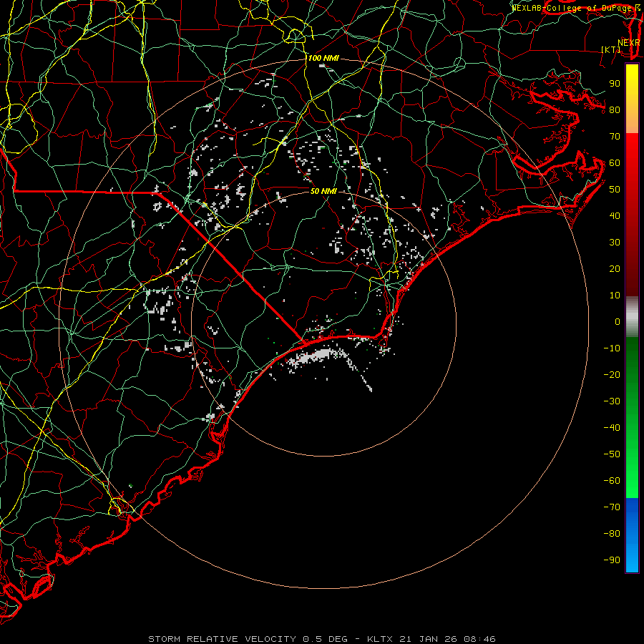Click the "100 NMI" range ring label
The image size is (644, 644).
coord(323,59)
